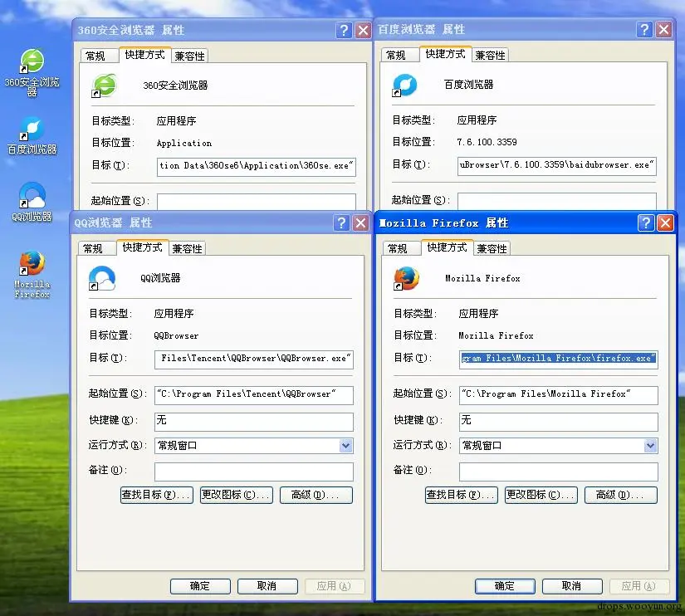The width and height of the screenshot is (685, 616).
Task: Click 备注 field in Mozilla Firefox 属性
Action: (558, 472)
